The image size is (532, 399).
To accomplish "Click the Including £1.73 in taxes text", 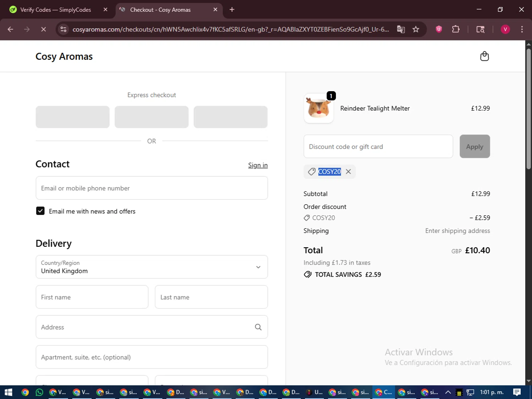I will point(337,263).
